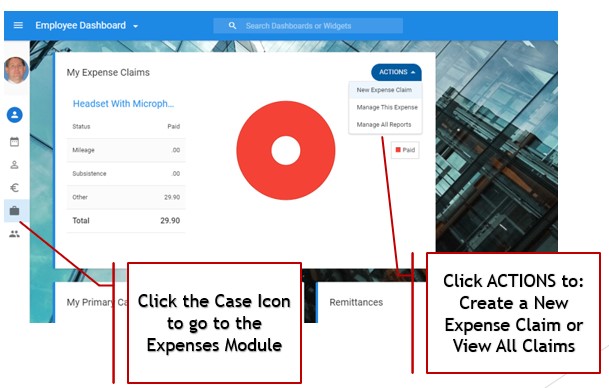The height and width of the screenshot is (388, 609).
Task: Open the group people sidebar icon
Action: click(14, 234)
